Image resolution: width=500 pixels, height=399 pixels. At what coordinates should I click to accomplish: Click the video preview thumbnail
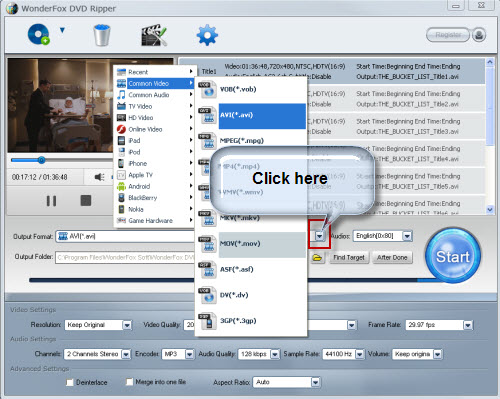pyautogui.click(x=61, y=105)
